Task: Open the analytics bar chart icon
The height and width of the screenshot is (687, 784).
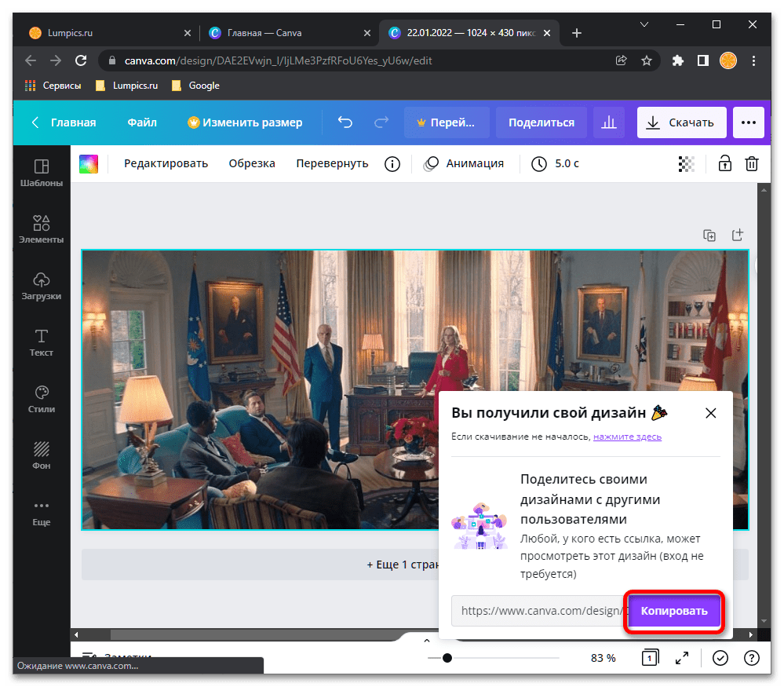Action: tap(608, 122)
